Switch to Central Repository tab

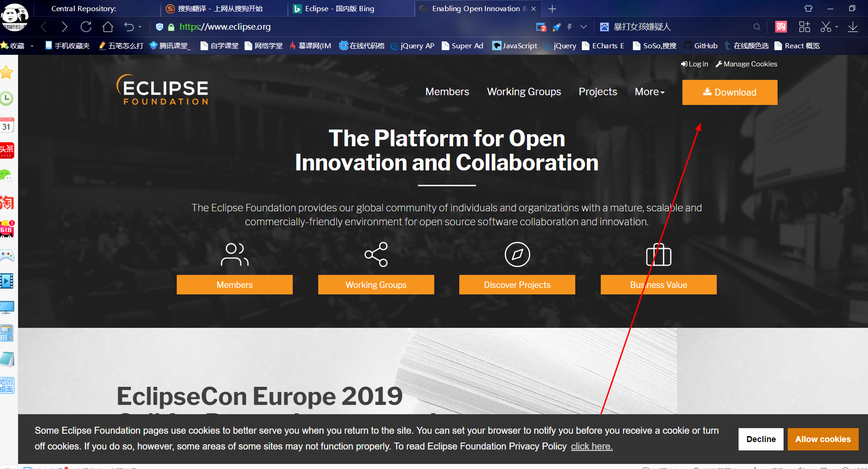84,9
